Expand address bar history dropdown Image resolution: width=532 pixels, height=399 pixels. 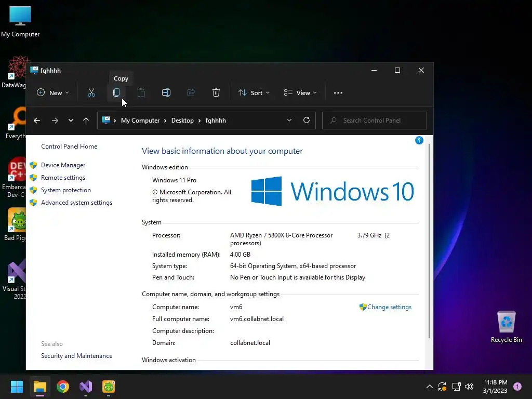(289, 120)
